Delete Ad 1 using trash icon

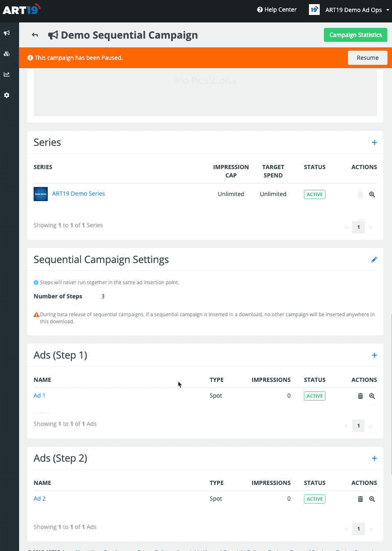click(360, 396)
